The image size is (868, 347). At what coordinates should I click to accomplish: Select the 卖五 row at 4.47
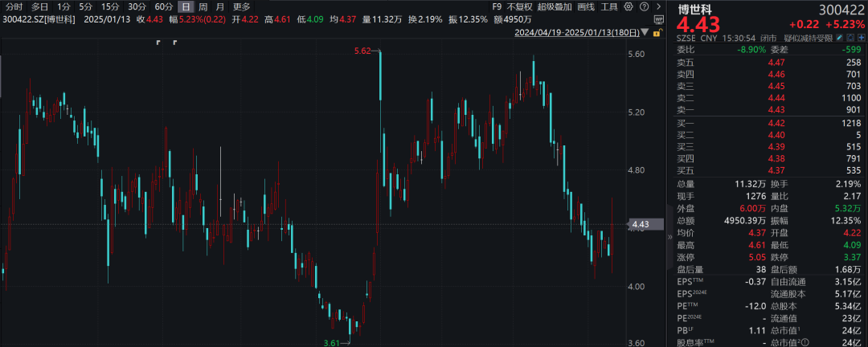[769, 61]
